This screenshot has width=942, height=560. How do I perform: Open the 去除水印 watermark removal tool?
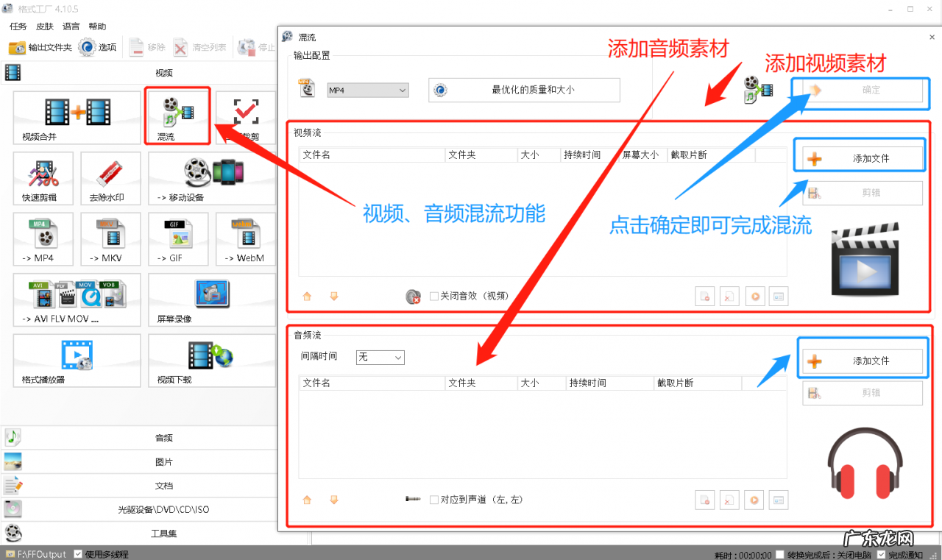(110, 177)
